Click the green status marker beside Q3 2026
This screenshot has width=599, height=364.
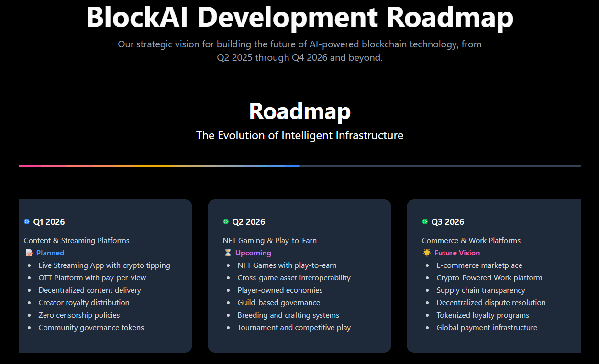[x=424, y=221]
